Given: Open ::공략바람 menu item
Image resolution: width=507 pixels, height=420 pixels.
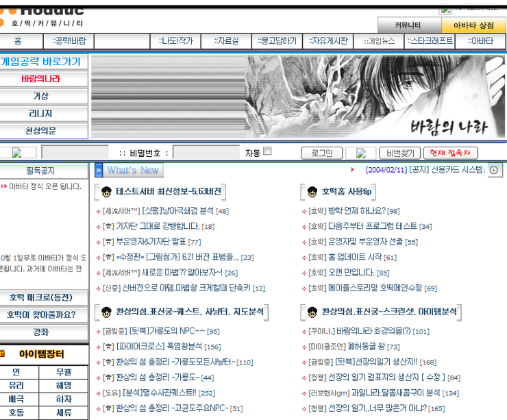Looking at the screenshot, I should pos(69,41).
